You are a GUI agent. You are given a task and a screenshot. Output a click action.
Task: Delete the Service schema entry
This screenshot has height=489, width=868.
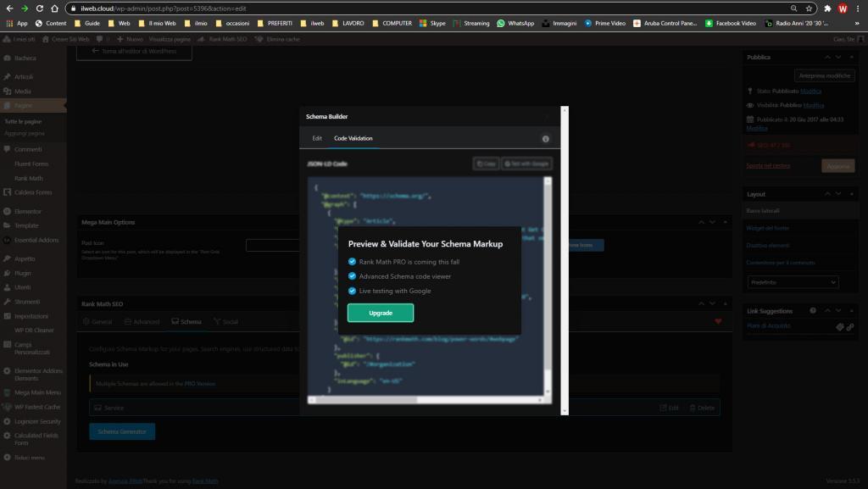point(702,408)
